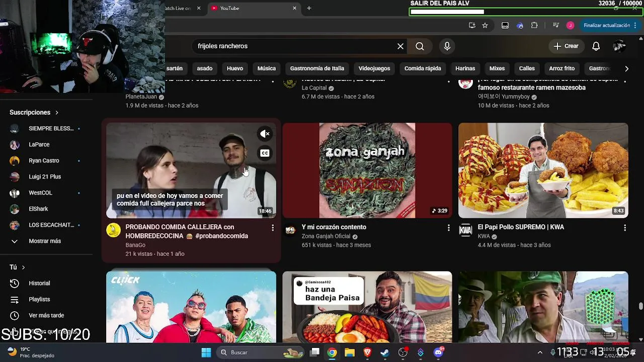The width and height of the screenshot is (644, 362).
Task: Open Zona Ganjah Oficial channel link
Action: pyautogui.click(x=326, y=236)
